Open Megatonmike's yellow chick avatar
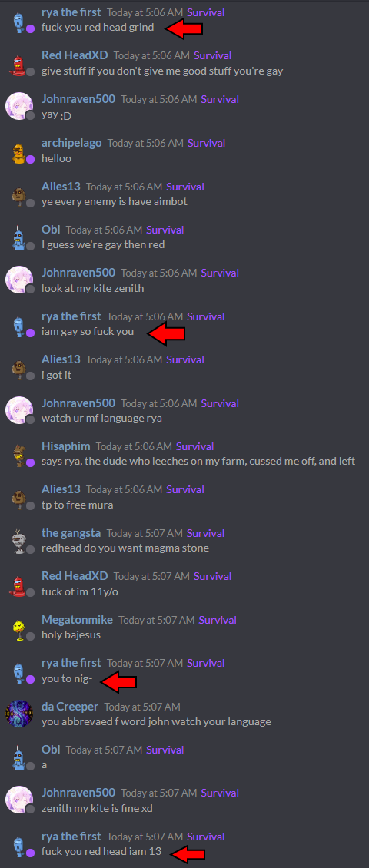 coord(19,628)
